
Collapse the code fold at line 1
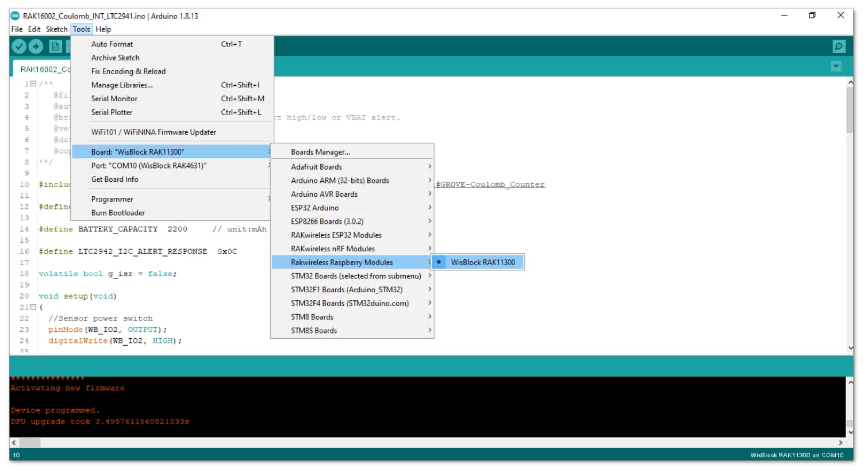[33, 83]
